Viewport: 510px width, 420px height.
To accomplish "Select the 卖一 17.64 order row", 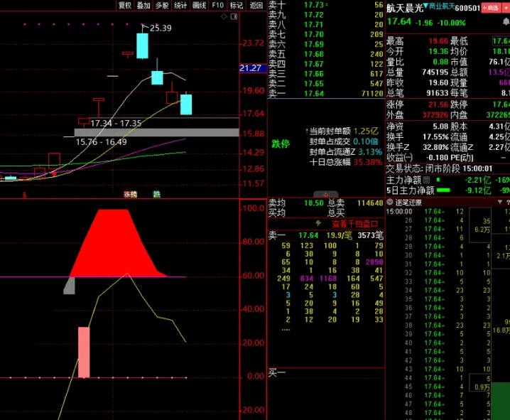I will point(325,94).
